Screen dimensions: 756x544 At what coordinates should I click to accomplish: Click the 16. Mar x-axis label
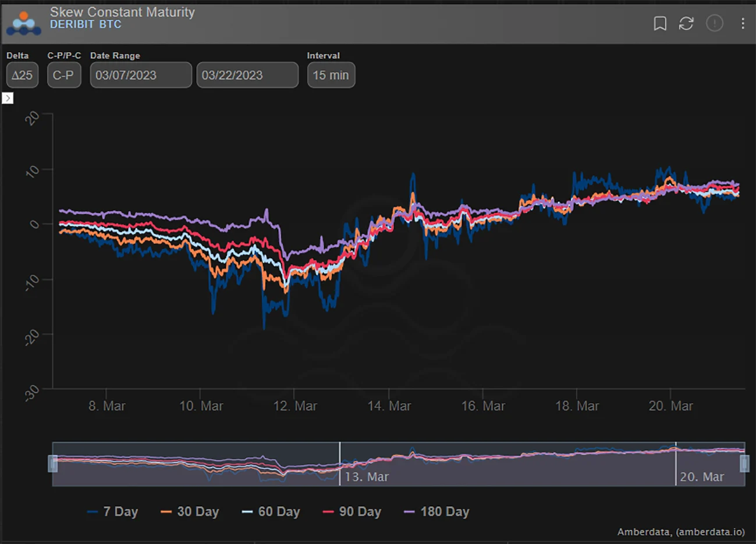click(483, 406)
